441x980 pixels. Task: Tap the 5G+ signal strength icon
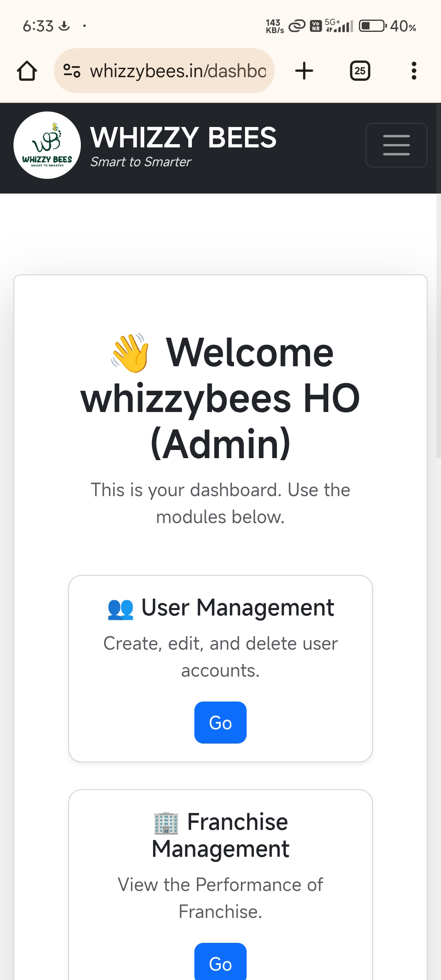coord(339,26)
